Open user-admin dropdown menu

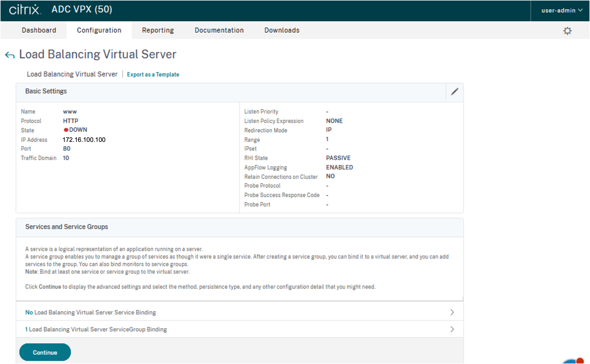pyautogui.click(x=562, y=10)
